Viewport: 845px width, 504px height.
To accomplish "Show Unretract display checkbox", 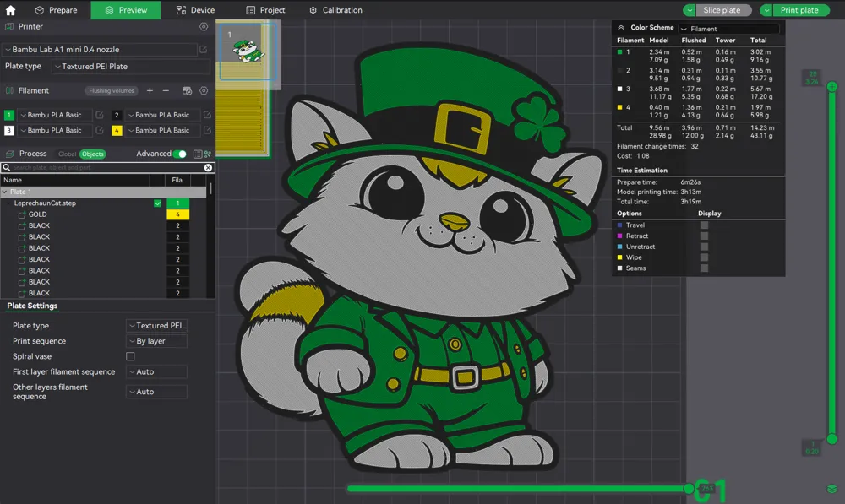I will [704, 247].
